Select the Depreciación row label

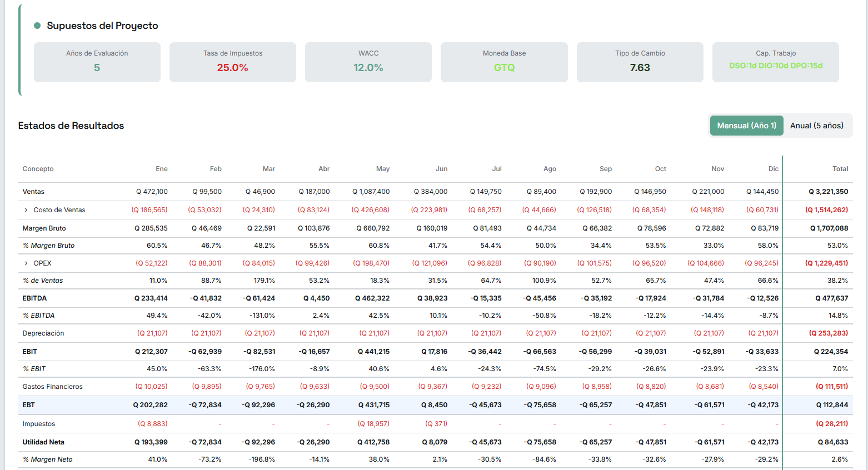click(43, 333)
